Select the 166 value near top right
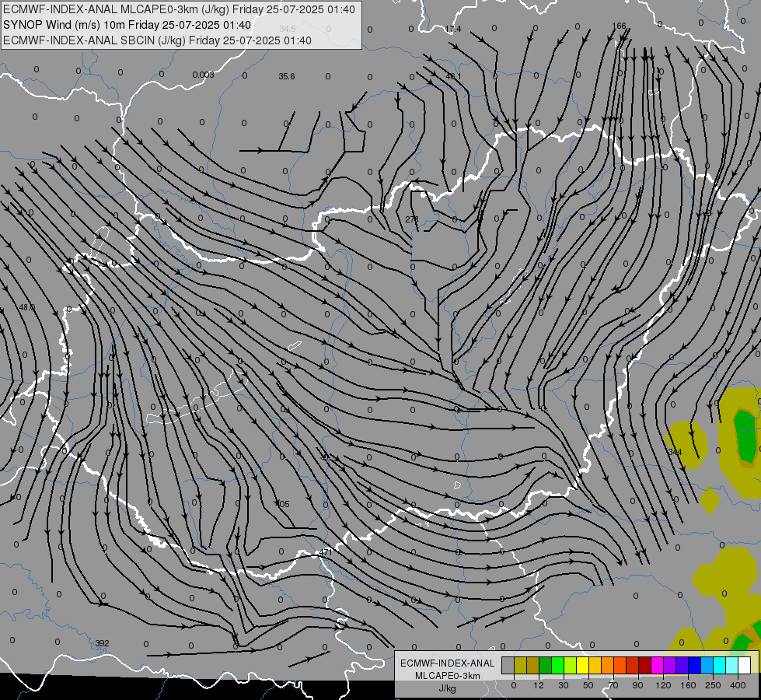 [619, 26]
